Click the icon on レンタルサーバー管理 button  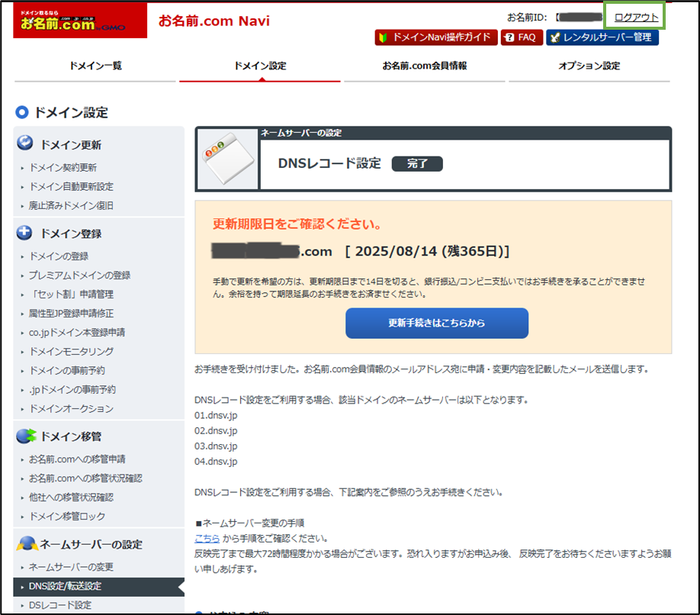pos(555,37)
